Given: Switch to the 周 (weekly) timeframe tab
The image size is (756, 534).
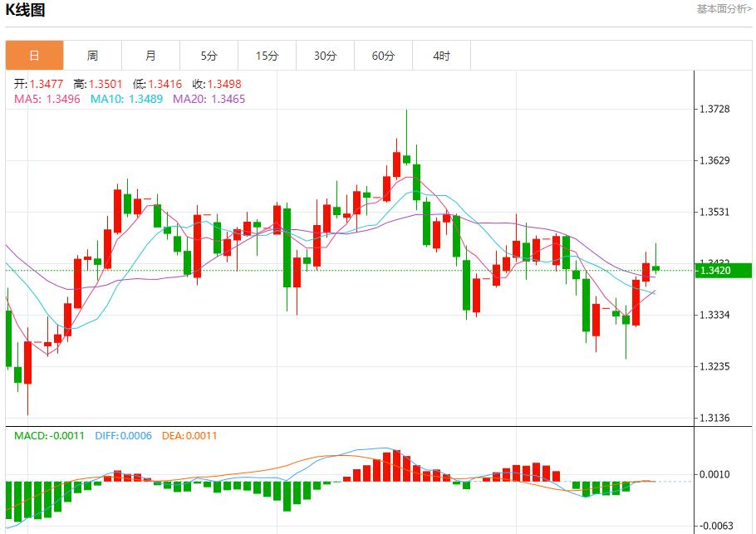Looking at the screenshot, I should (91, 55).
